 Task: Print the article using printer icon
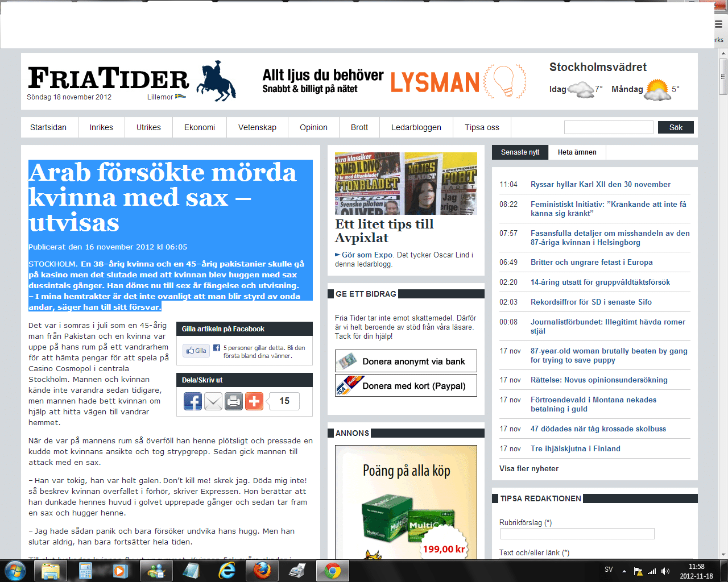234,401
